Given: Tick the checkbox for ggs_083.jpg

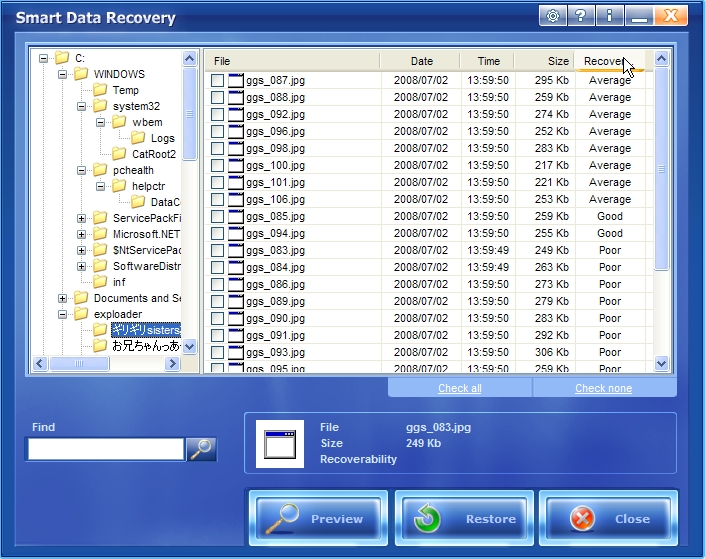Looking at the screenshot, I should (x=217, y=250).
